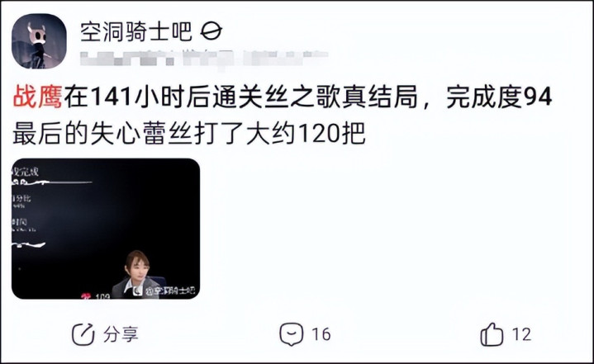Open the red 战鹰 keyword link
Image resolution: width=594 pixels, height=364 pixels.
tap(37, 97)
